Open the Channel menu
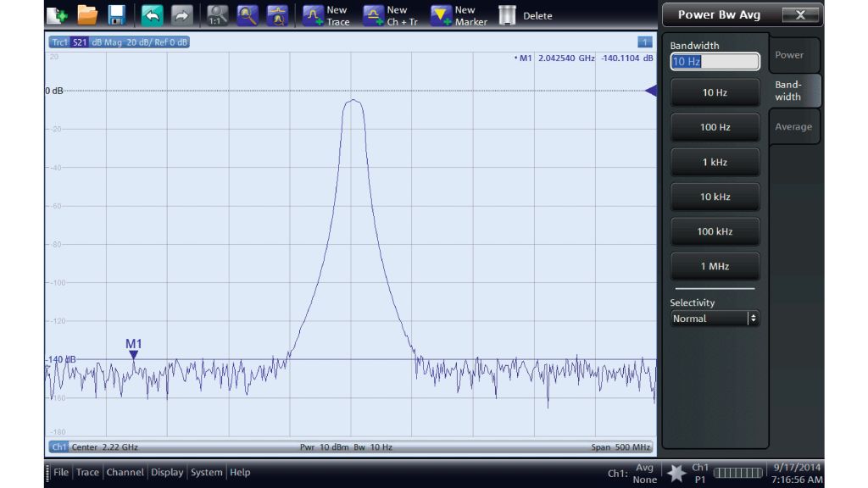 click(x=125, y=473)
